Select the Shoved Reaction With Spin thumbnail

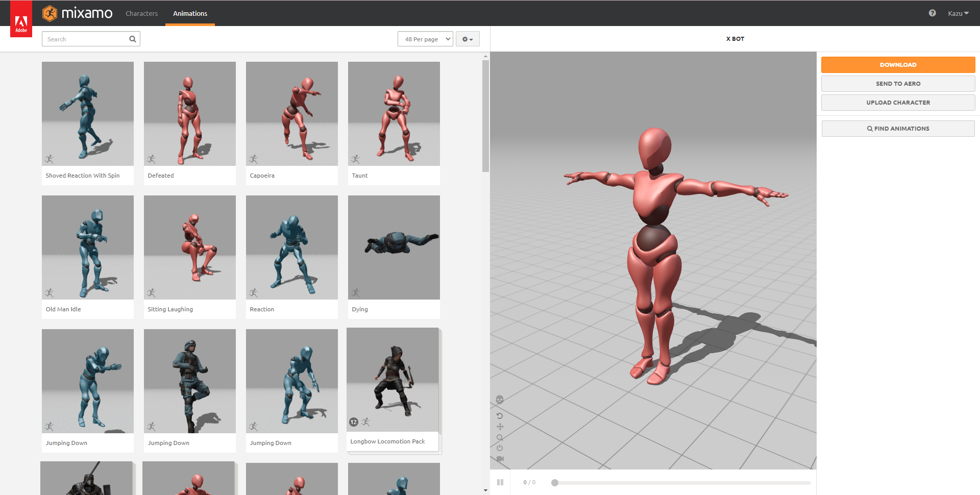(88, 114)
